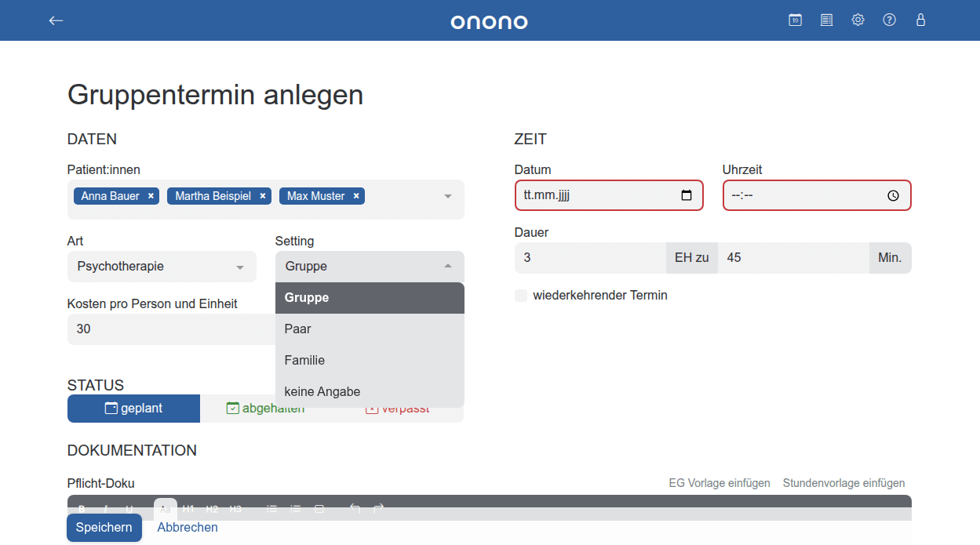Open the calendar icon in the top bar
Screen dimensions: 980x545
(795, 20)
